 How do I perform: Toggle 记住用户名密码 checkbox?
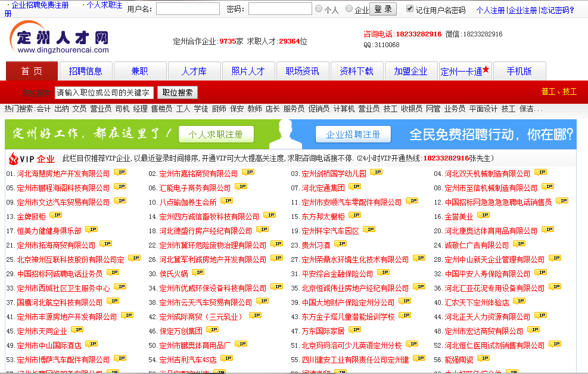pos(410,8)
